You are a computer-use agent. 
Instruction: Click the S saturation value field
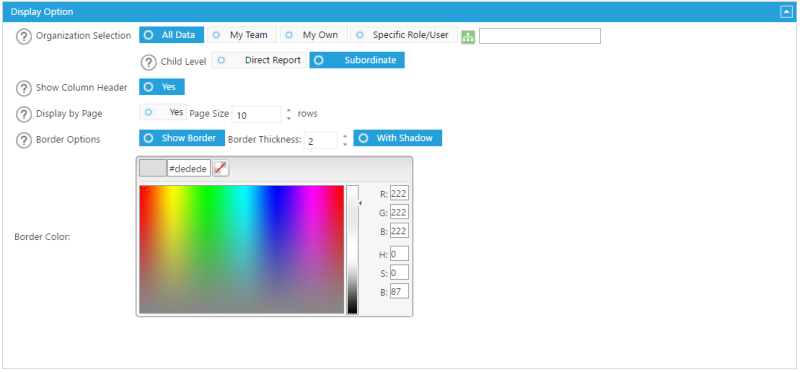click(399, 272)
